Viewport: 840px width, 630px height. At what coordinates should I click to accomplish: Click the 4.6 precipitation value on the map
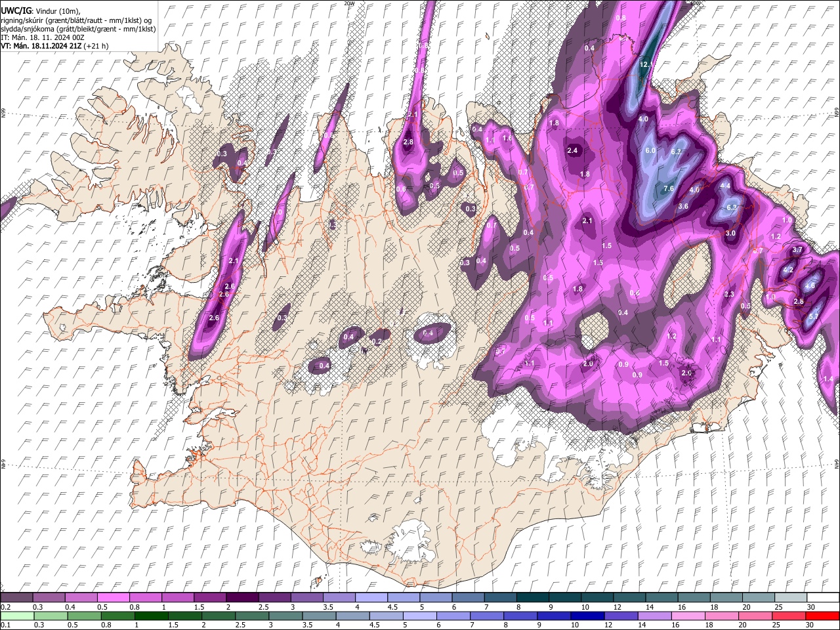[x=810, y=285]
